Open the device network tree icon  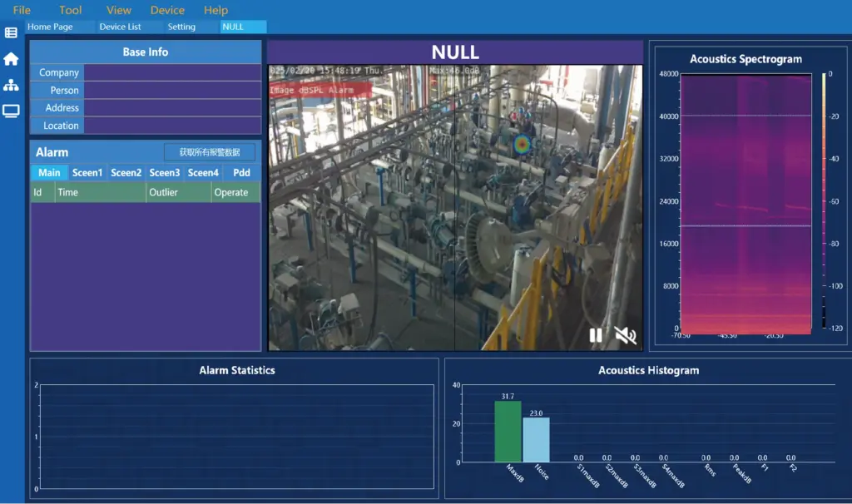[x=11, y=86]
